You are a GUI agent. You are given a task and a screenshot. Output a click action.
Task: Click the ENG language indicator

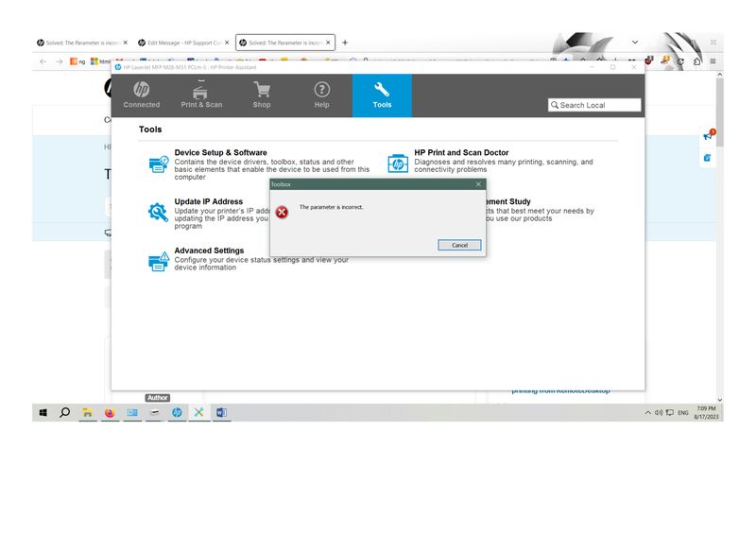point(683,413)
